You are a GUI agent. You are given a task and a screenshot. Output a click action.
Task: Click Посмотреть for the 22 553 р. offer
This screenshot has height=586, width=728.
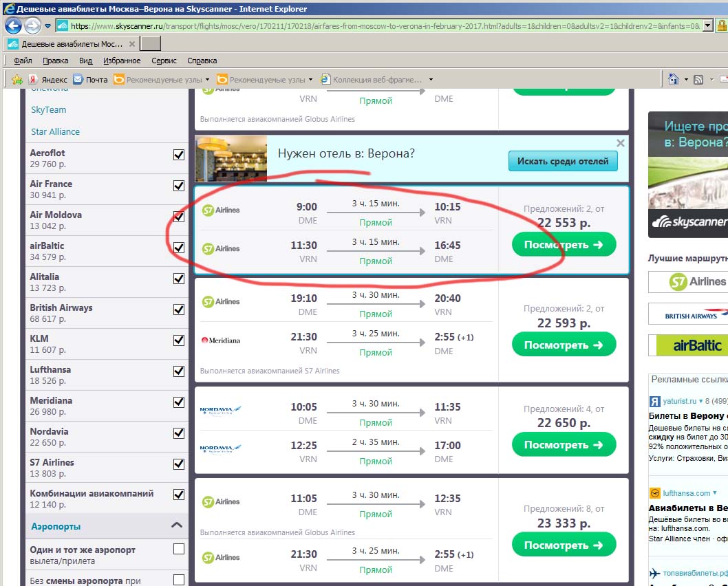564,245
